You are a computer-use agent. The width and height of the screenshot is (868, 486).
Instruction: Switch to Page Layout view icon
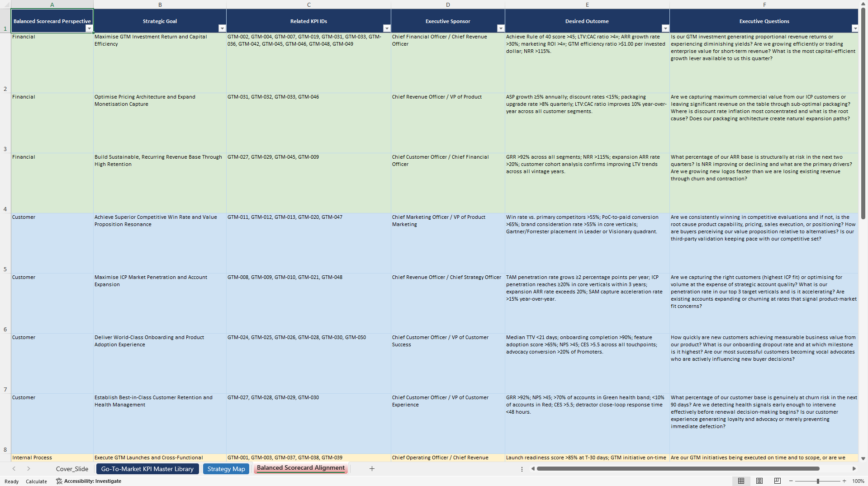click(x=759, y=481)
